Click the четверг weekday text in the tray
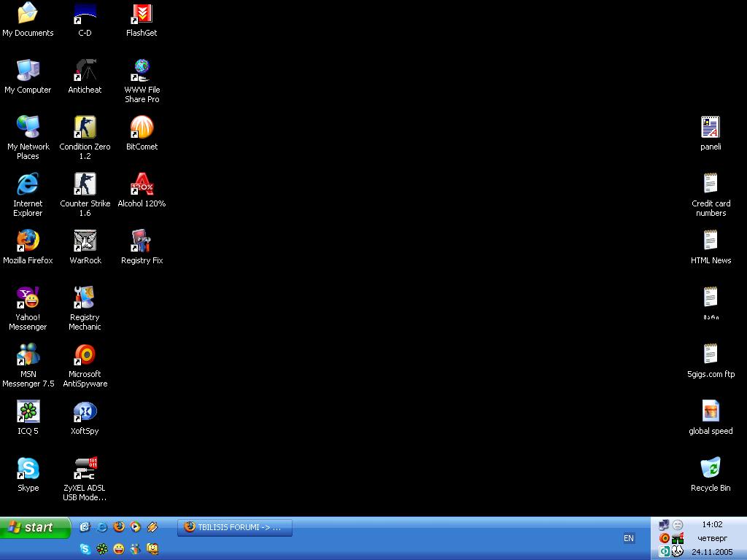 click(x=712, y=538)
